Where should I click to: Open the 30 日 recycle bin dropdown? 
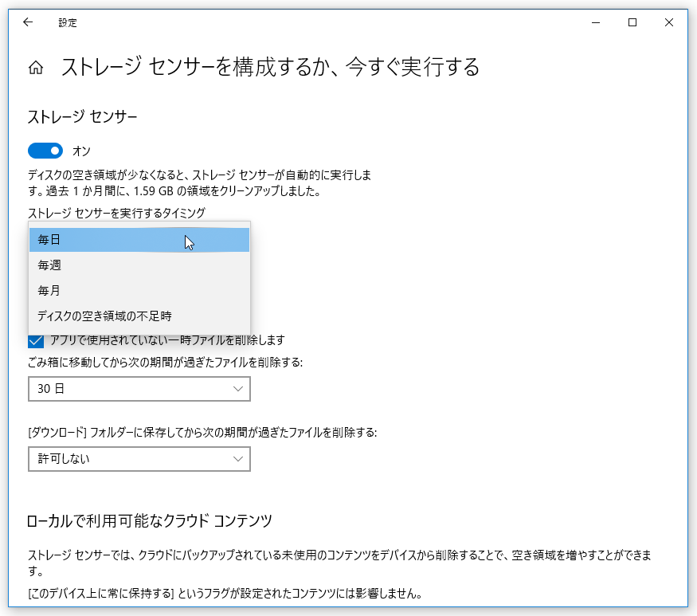tap(139, 389)
